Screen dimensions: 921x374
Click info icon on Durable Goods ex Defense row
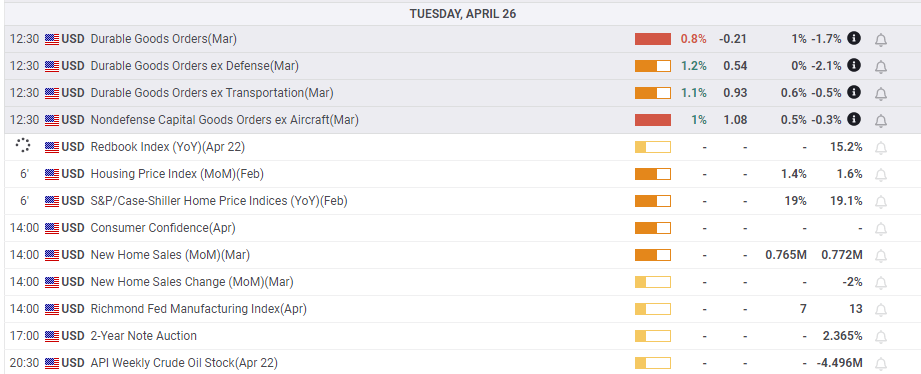(x=854, y=66)
